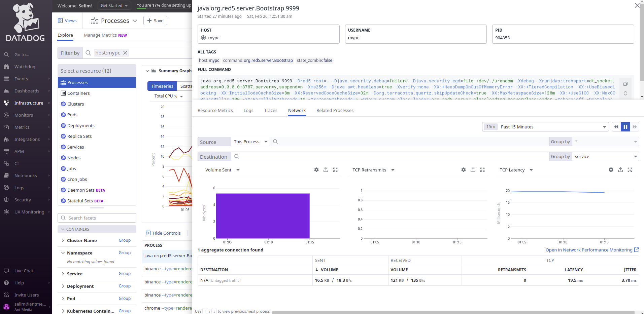Image resolution: width=644 pixels, height=314 pixels.
Task: Click the Search facets input
Action: [97, 218]
